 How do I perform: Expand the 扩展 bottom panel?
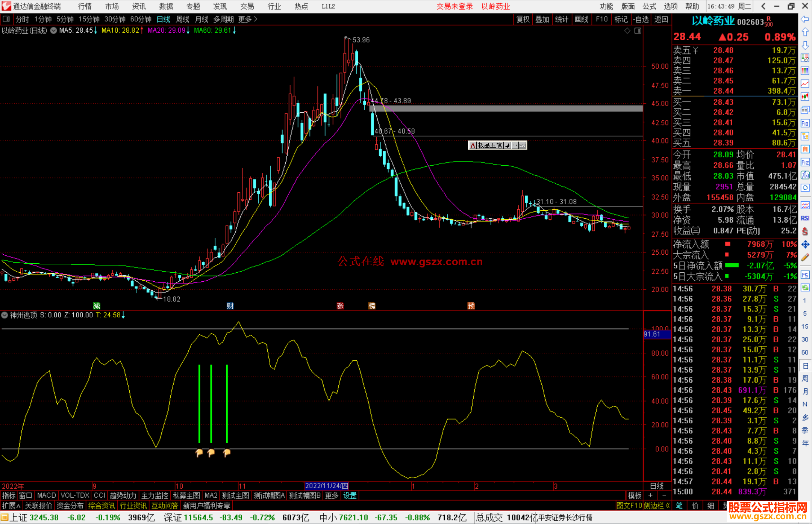click(x=11, y=506)
